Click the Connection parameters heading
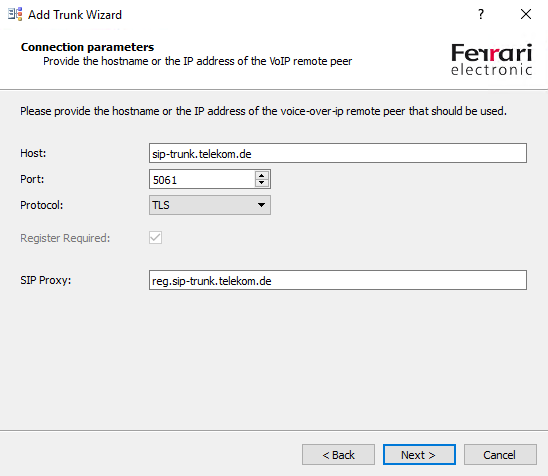Screen dimensions: 548x476 pos(87,47)
